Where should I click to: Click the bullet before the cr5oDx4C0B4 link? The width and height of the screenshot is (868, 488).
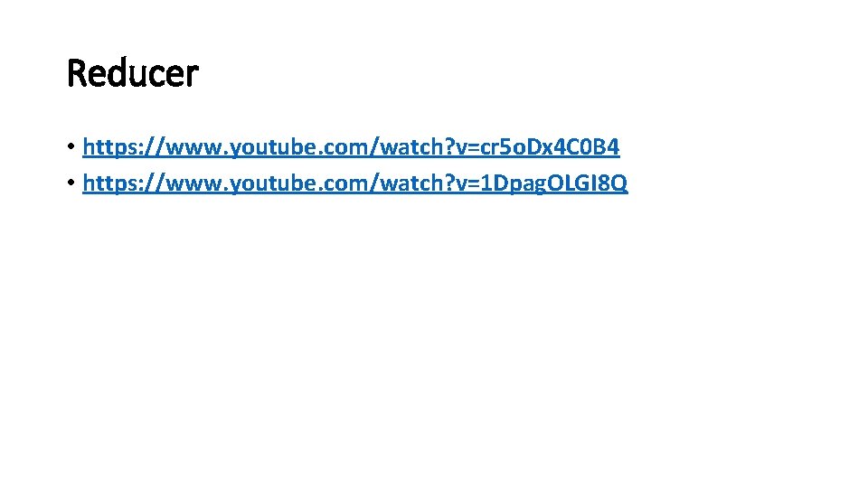click(71, 146)
